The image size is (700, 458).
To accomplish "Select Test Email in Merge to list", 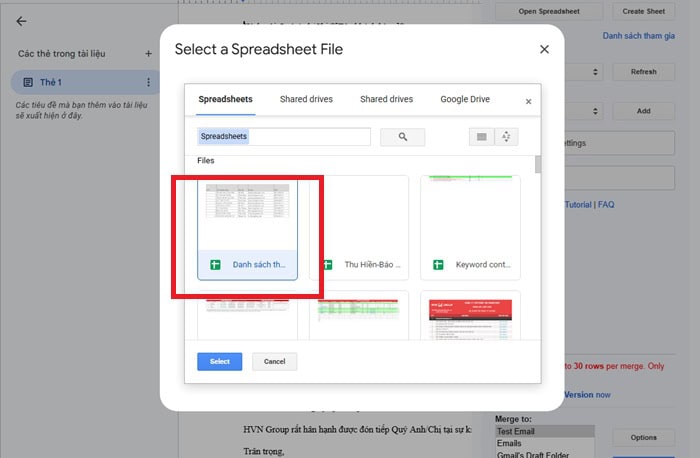I will coord(545,431).
